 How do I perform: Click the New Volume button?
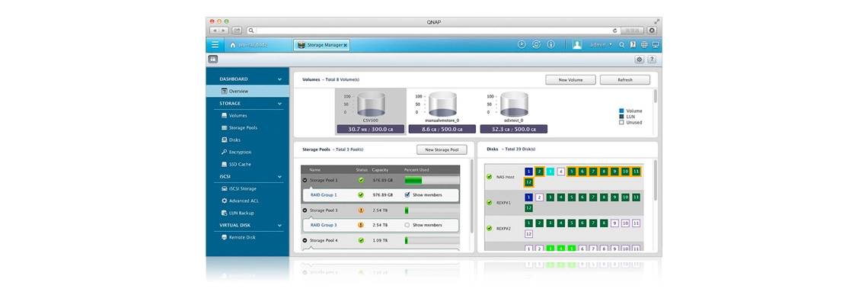[570, 80]
